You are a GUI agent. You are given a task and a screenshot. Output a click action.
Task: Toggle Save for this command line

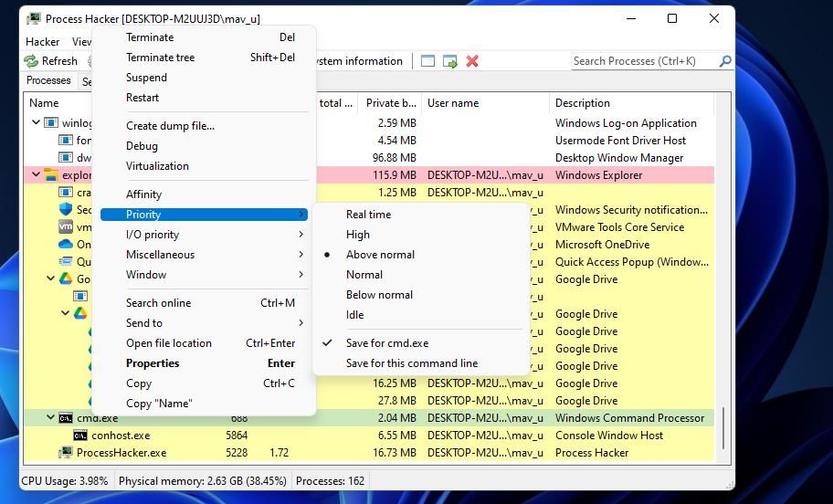point(412,363)
